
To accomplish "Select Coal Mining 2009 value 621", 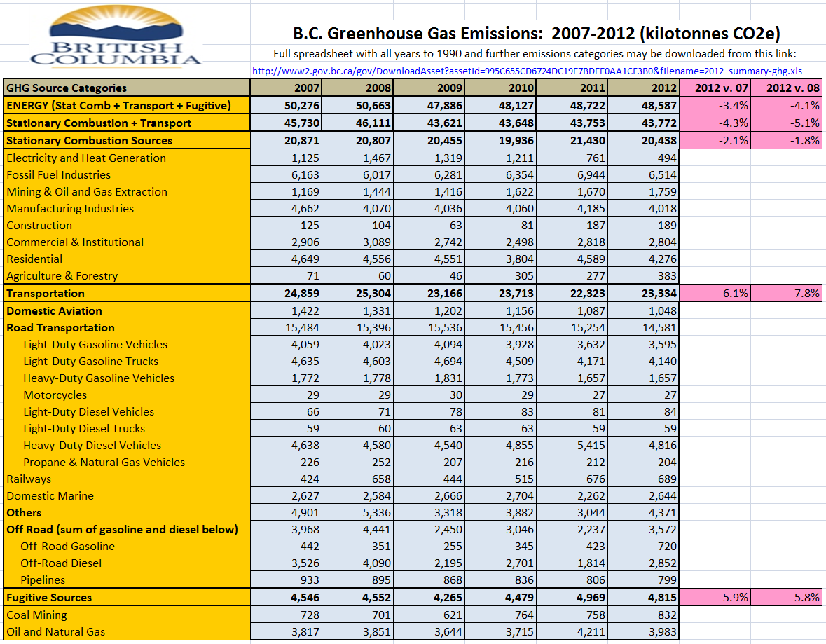I will pyautogui.click(x=429, y=615).
